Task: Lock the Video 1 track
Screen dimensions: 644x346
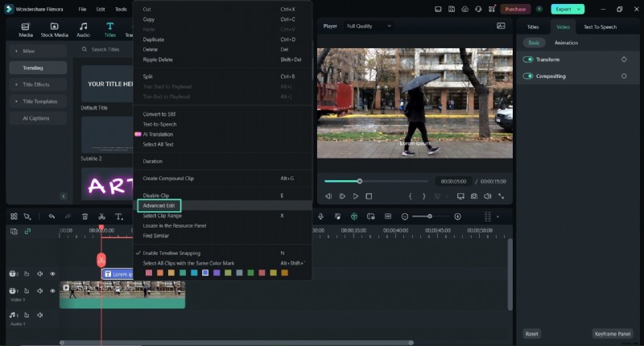Action: [x=27, y=290]
